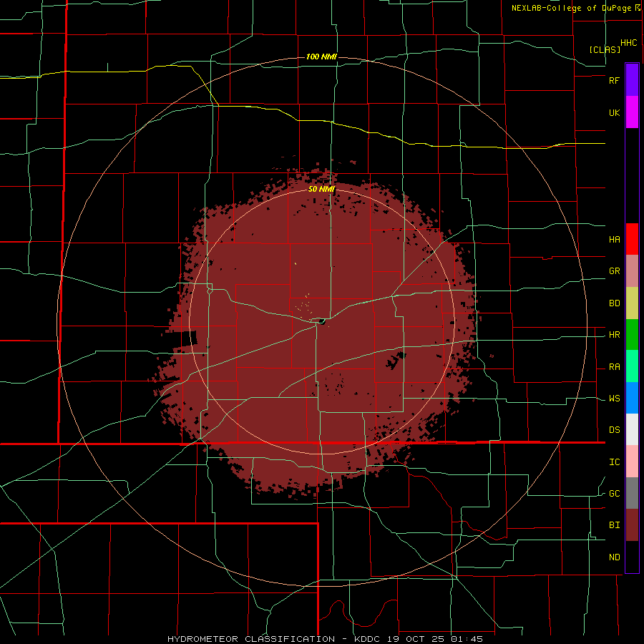The width and height of the screenshot is (644, 644).
Task: Click the HR legend label
Action: [x=614, y=335]
